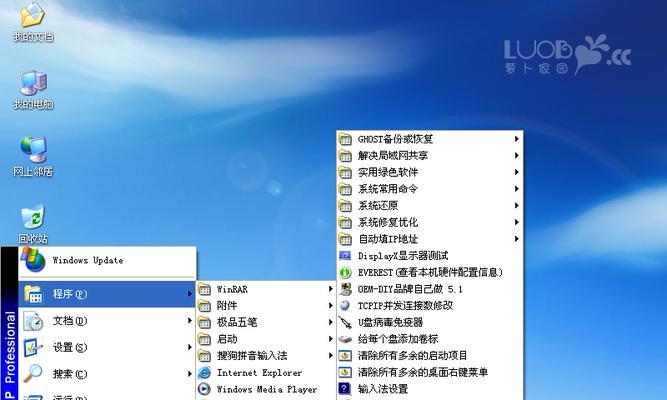Click the OEM-DIY品牌自己做 icon
667x400 pixels.
pyautogui.click(x=345, y=289)
